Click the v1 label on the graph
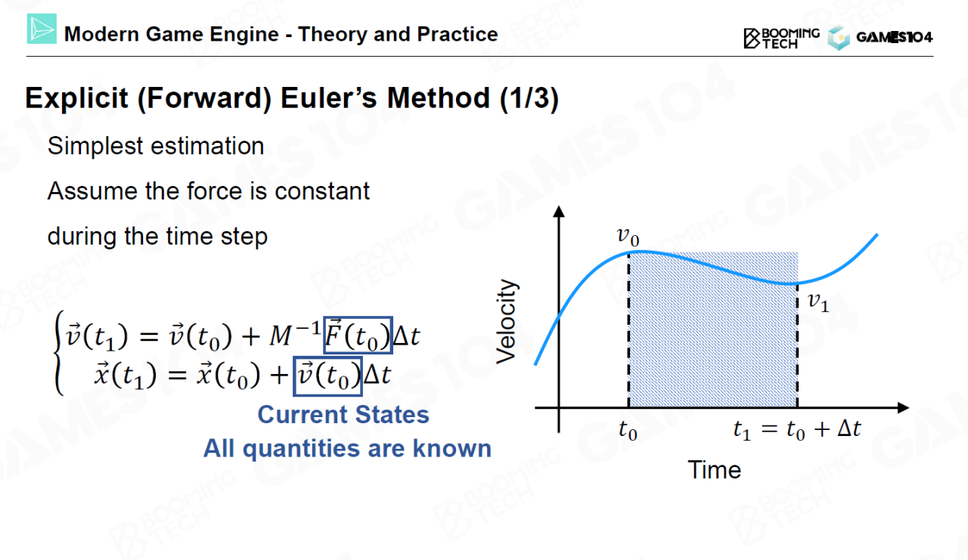Image resolution: width=968 pixels, height=560 pixels. tap(818, 302)
